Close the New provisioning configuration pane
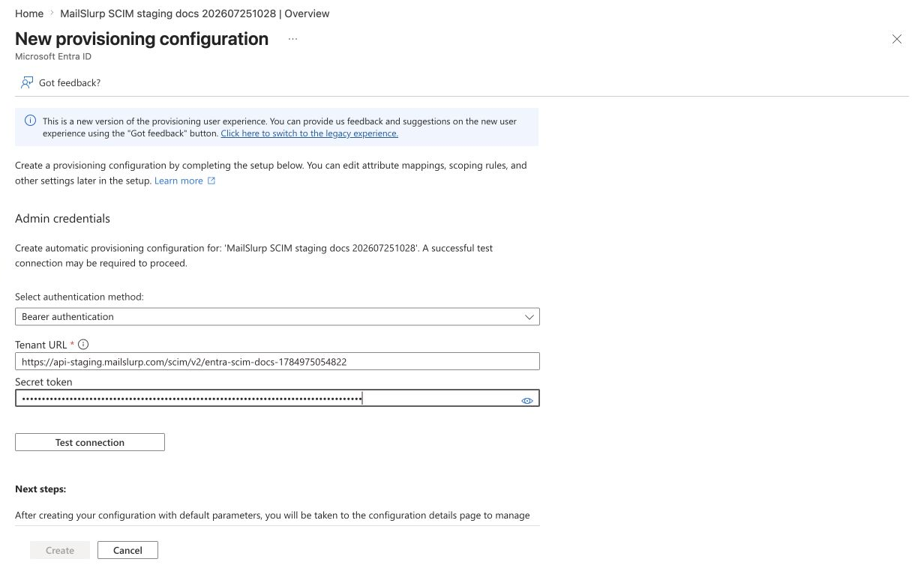924x574 pixels. pos(896,39)
